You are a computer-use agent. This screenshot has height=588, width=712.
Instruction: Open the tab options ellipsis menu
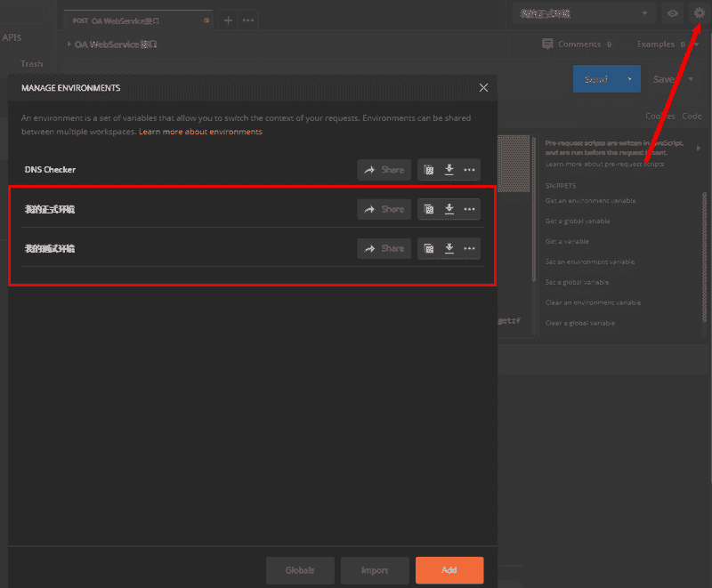tap(248, 20)
